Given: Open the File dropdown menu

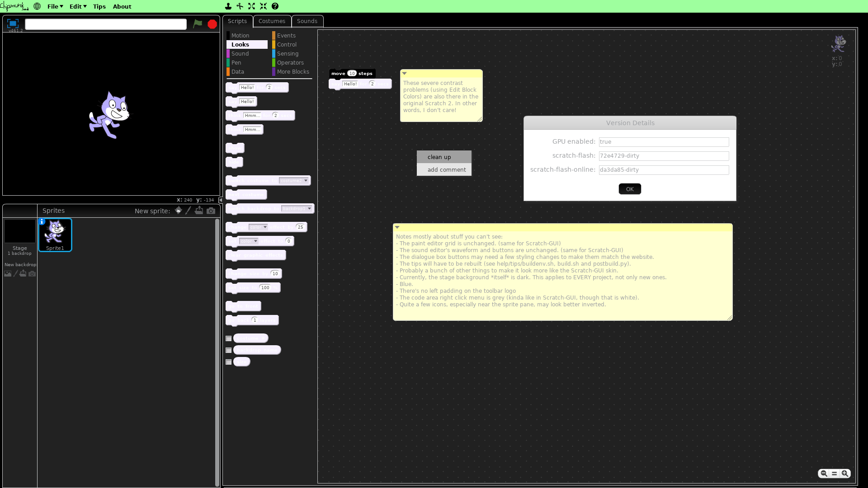Looking at the screenshot, I should pos(55,6).
